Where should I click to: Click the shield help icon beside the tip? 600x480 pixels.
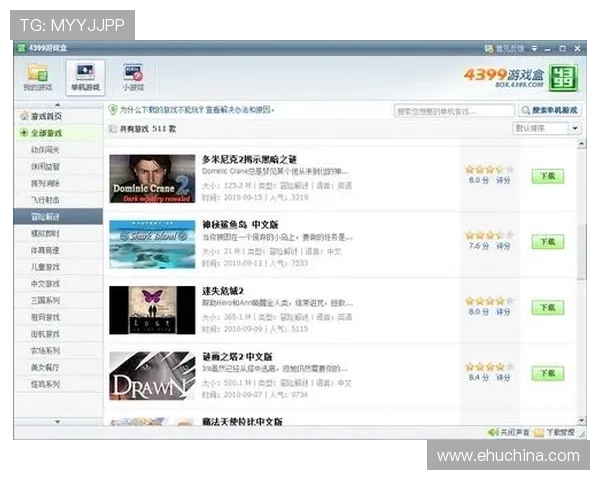tap(112, 110)
